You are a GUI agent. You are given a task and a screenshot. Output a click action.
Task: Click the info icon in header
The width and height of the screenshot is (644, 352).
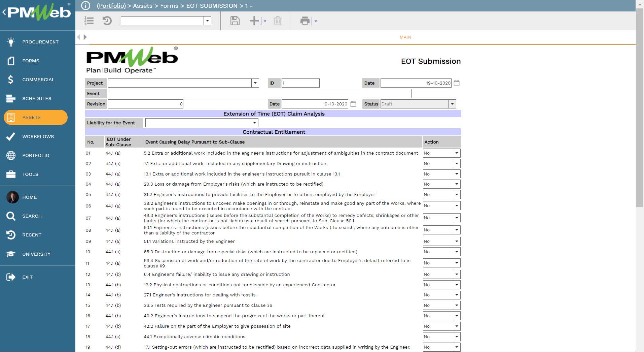(x=86, y=6)
